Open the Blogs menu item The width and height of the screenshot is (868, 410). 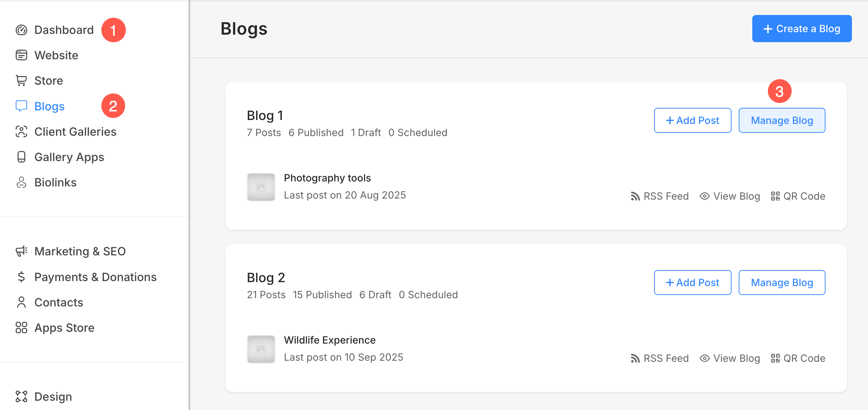click(49, 106)
